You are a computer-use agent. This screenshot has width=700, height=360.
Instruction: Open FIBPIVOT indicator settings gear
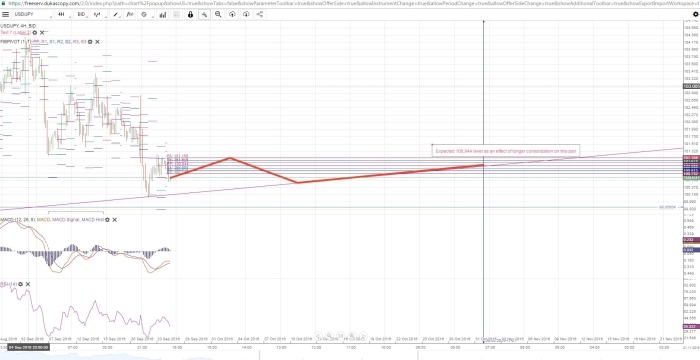[90, 42]
